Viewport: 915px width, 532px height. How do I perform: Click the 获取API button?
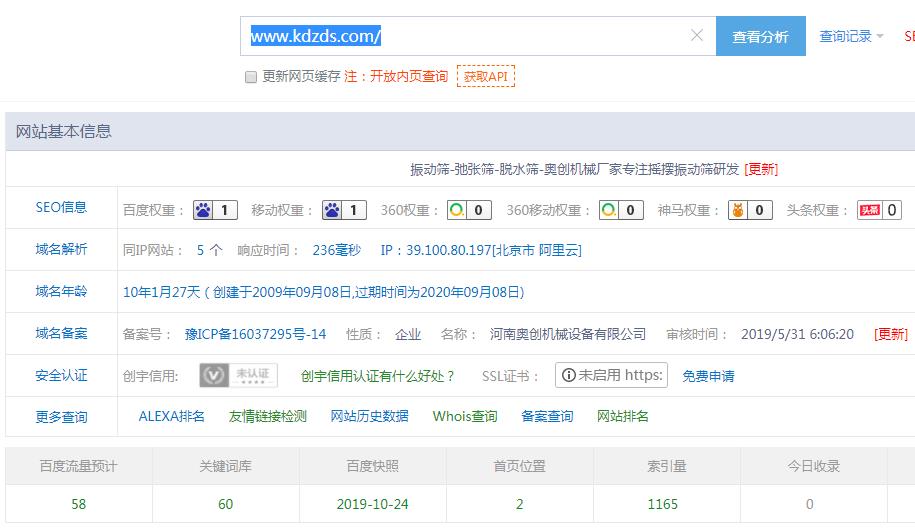486,76
